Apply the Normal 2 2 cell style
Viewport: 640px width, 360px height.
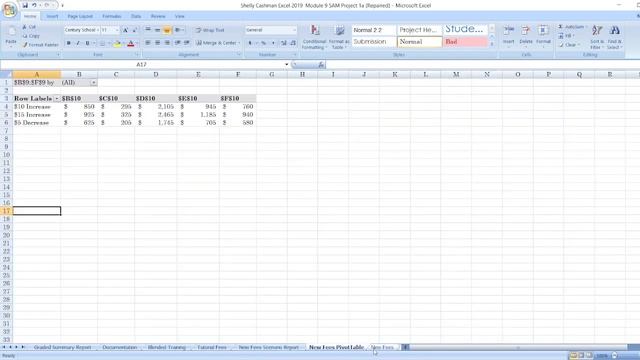tap(373, 30)
